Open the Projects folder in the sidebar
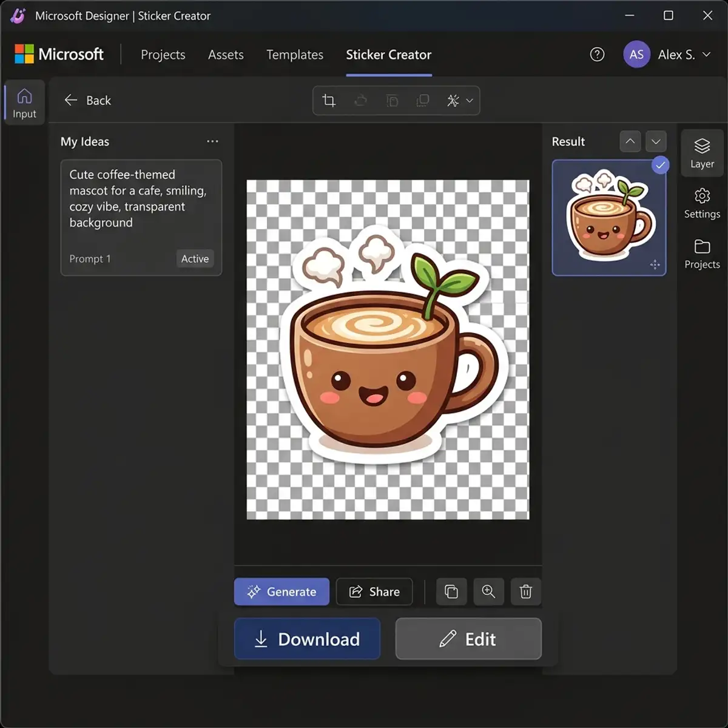Image resolution: width=728 pixels, height=728 pixels. (702, 254)
